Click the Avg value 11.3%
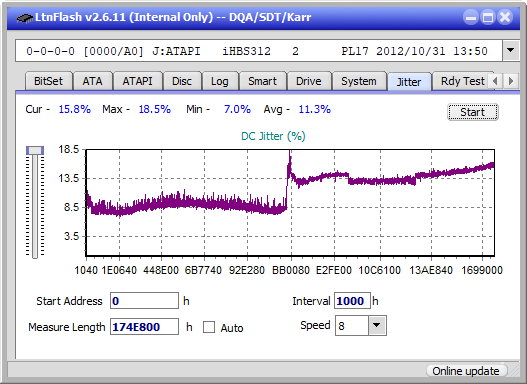Viewport: 527px width, 384px height. coord(315,109)
